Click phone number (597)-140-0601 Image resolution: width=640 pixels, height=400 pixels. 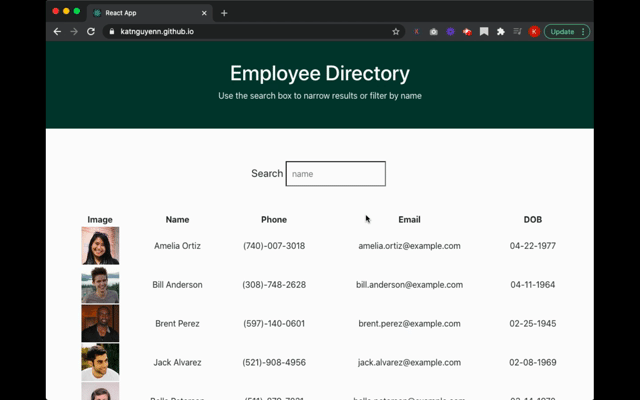(x=274, y=323)
